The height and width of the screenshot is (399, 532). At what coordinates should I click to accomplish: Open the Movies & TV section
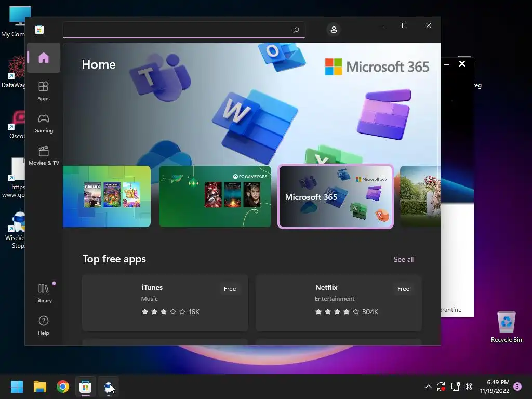44,156
